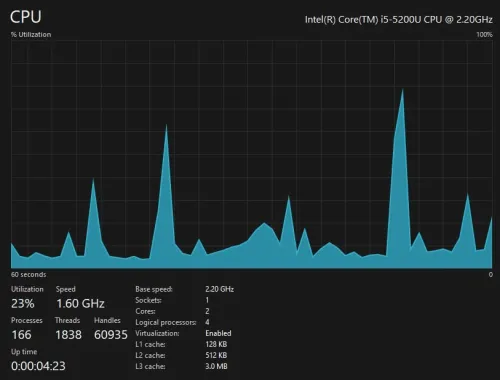Image resolution: width=500 pixels, height=380 pixels.
Task: Click the Threads label
Action: tap(67, 320)
